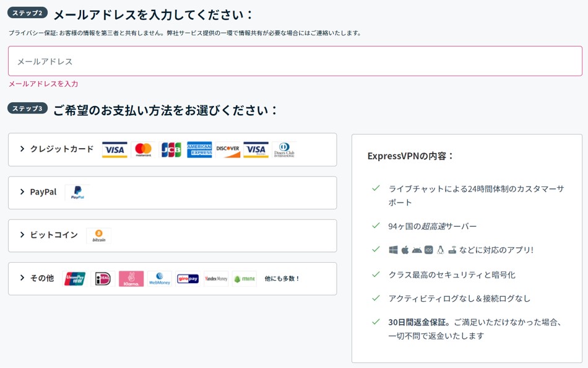588x368 pixels.
Task: Select the Diners Club International icon
Action: (283, 149)
